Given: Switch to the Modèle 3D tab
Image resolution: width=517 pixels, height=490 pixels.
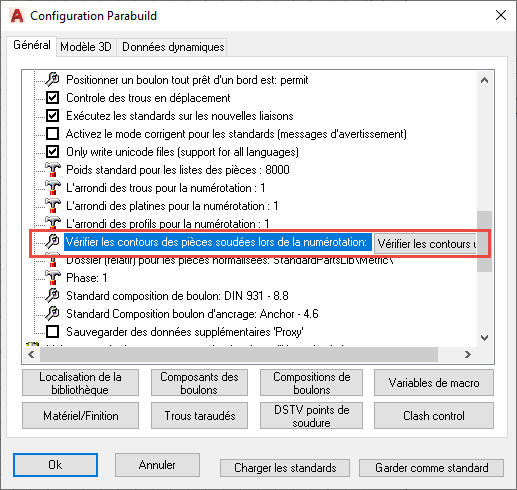Looking at the screenshot, I should click(86, 47).
